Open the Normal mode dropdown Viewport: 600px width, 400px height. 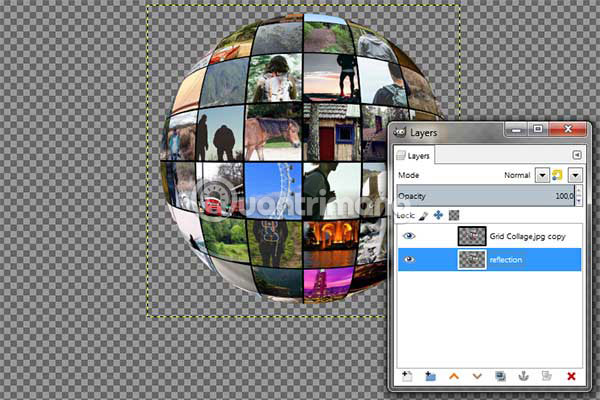541,175
